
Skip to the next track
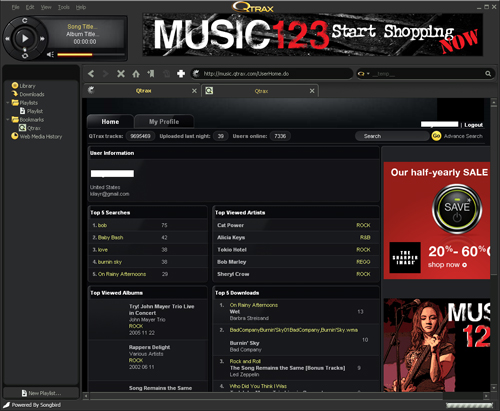pyautogui.click(x=42, y=39)
